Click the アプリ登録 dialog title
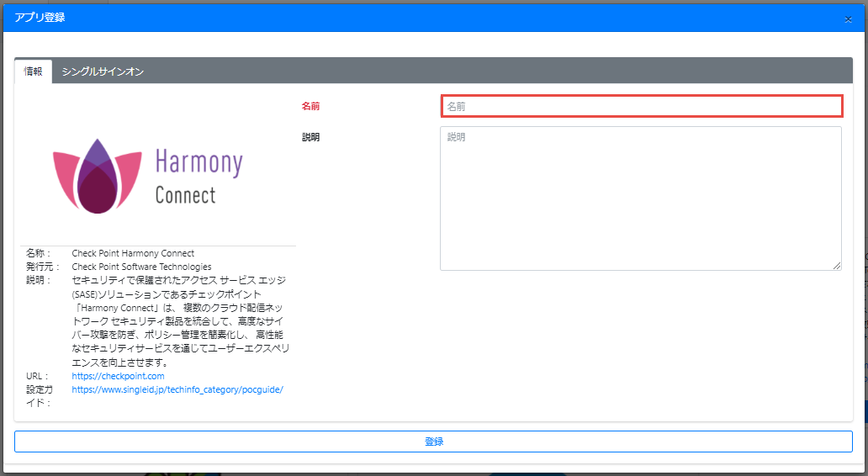The image size is (868, 476). pos(40,18)
